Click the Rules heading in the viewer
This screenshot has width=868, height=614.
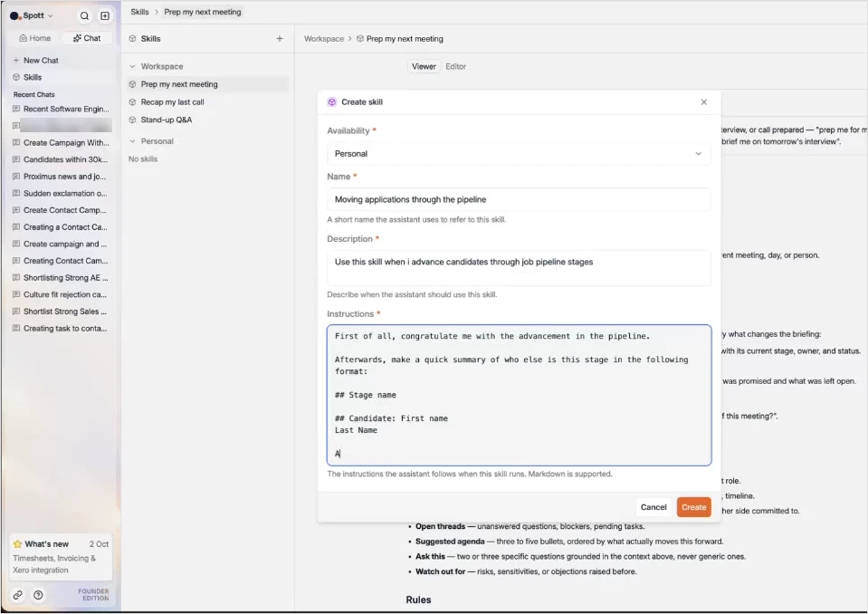click(x=418, y=600)
